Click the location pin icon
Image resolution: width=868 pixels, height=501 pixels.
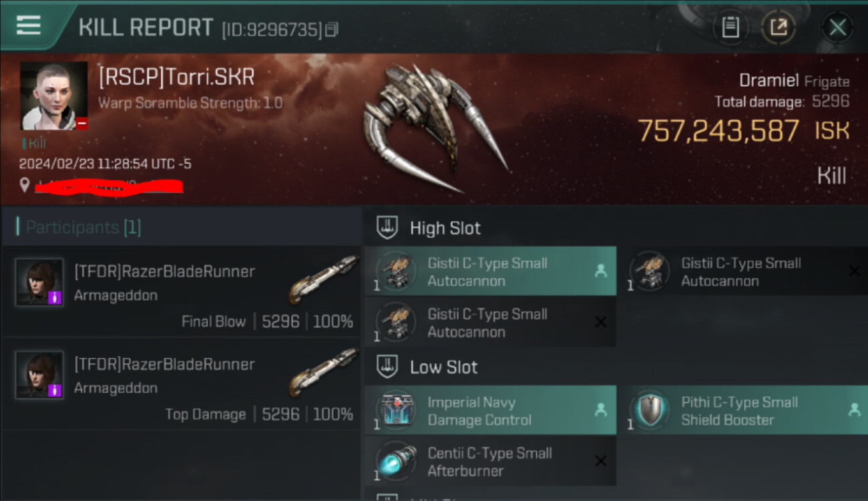tap(25, 185)
